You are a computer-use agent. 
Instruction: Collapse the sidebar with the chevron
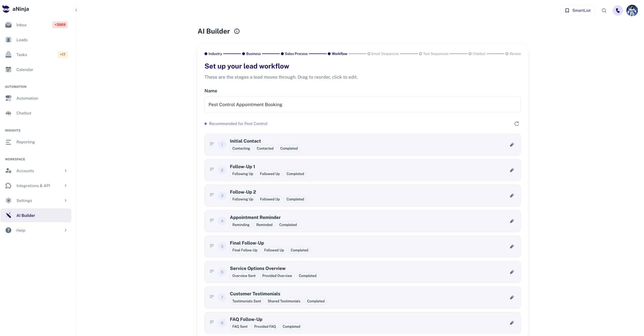tap(76, 10)
